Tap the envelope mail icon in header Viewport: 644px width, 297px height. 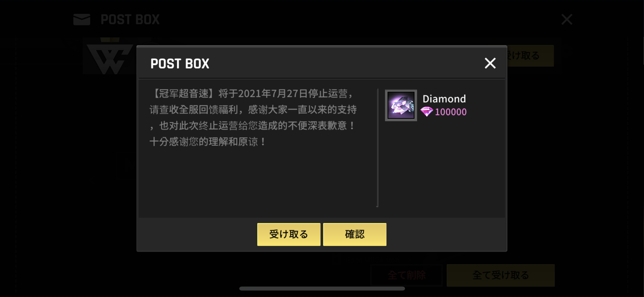coord(82,20)
